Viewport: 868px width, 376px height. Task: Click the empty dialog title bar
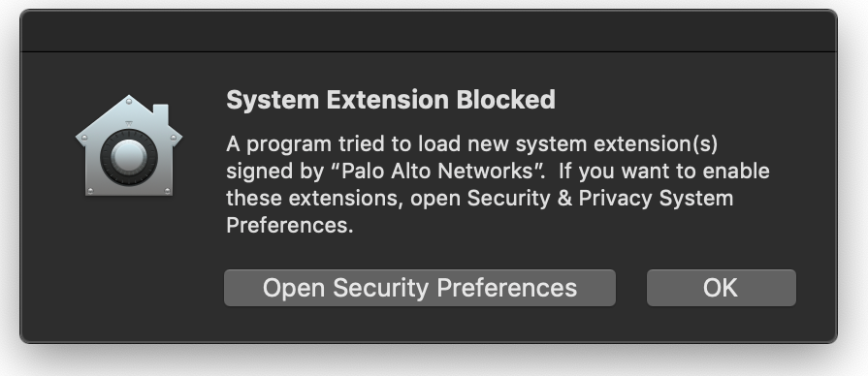(429, 32)
